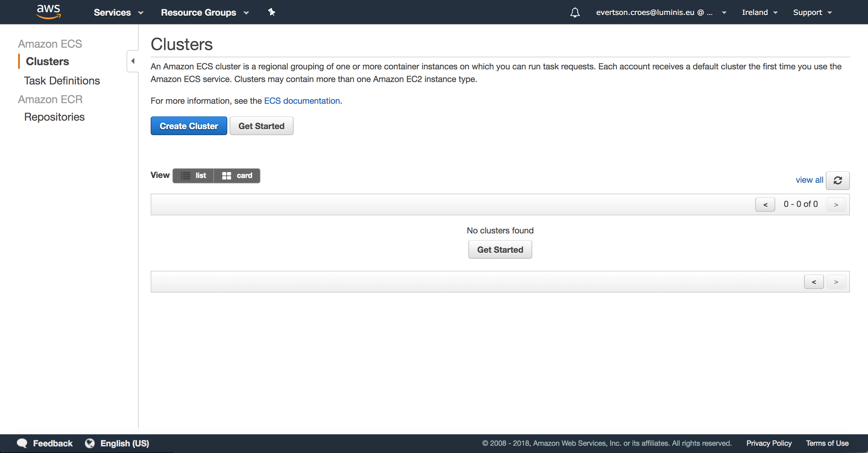Open the ECS documentation link
The image size is (868, 453).
[x=302, y=101]
